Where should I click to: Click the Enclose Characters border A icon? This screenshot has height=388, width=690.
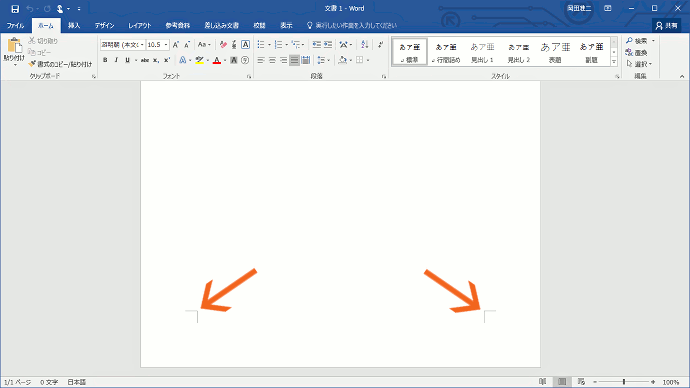click(x=246, y=45)
